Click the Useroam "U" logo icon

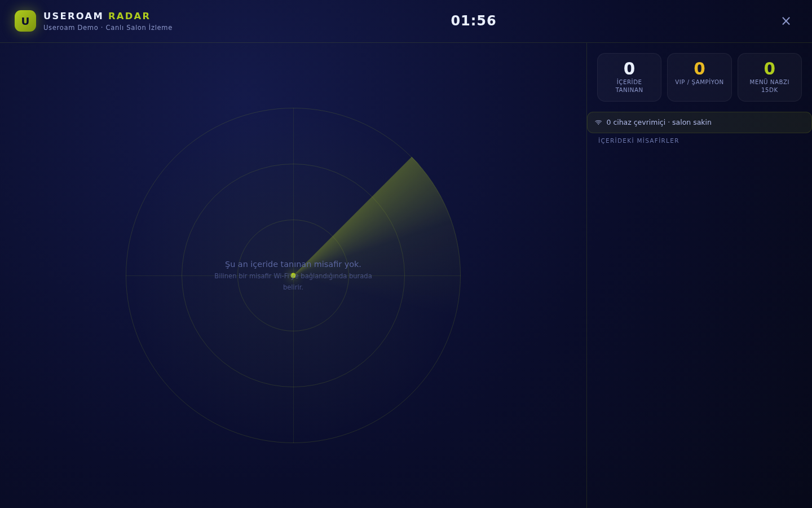[x=25, y=21]
